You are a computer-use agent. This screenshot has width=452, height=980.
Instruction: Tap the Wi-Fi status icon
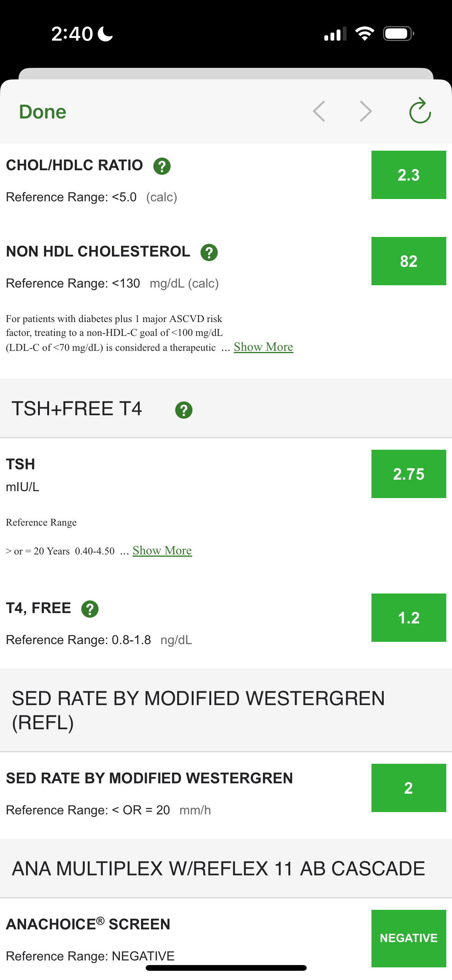coord(365,34)
